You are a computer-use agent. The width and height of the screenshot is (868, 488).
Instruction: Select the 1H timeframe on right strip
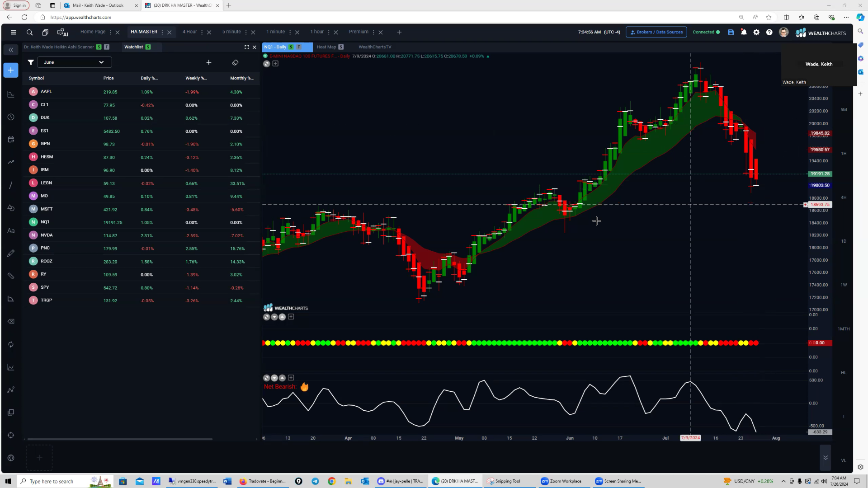844,154
